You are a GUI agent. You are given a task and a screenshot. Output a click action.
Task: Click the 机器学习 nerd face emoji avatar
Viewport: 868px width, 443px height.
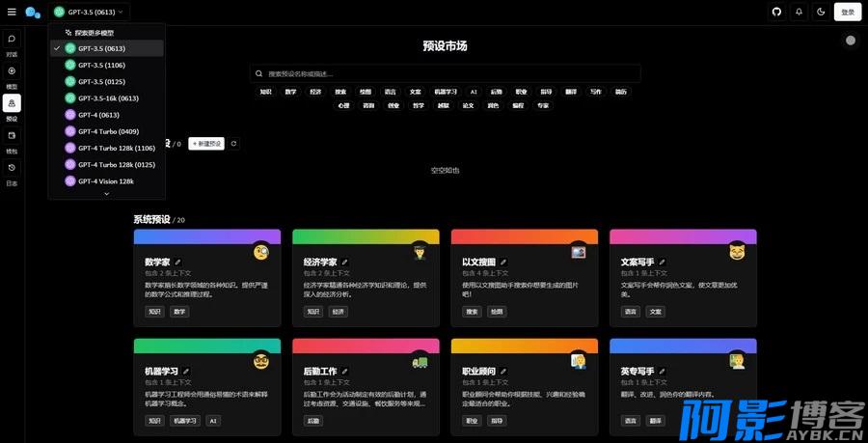pos(261,362)
